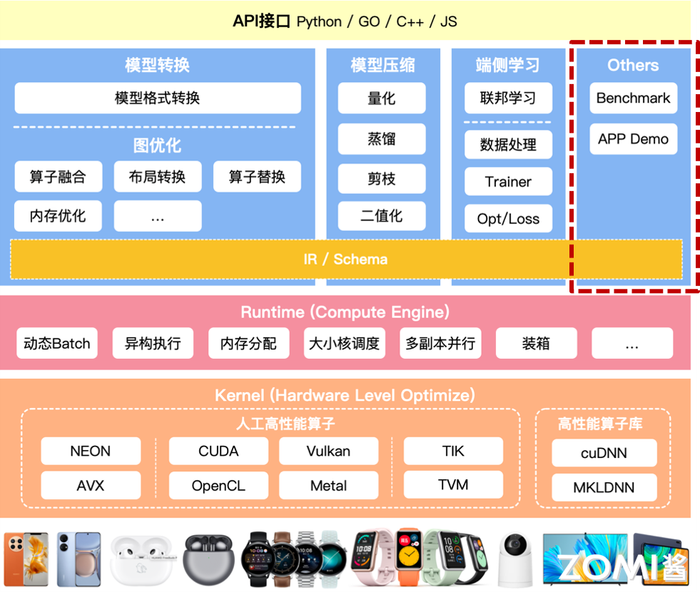Select the Metal acceleration block
Viewport: 700px width, 592px height.
pos(328,486)
